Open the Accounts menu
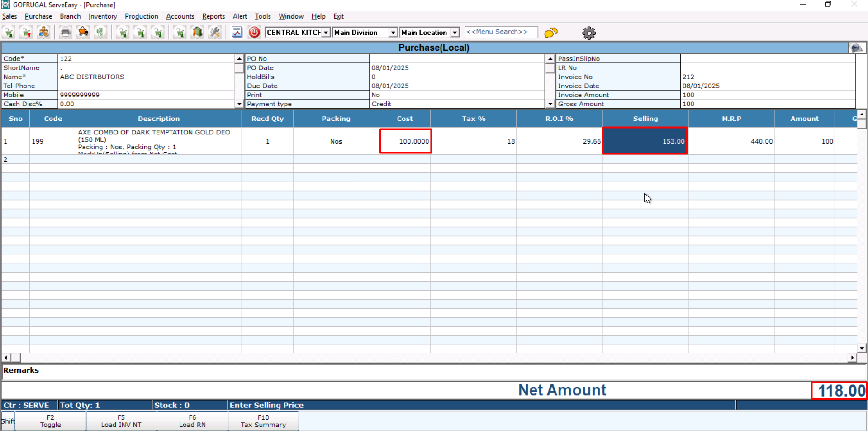The width and height of the screenshot is (868, 431). tap(180, 16)
